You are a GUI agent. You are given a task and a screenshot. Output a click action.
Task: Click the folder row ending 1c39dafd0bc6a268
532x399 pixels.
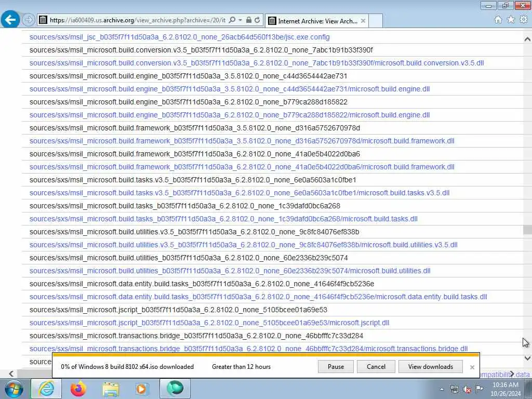(184, 206)
